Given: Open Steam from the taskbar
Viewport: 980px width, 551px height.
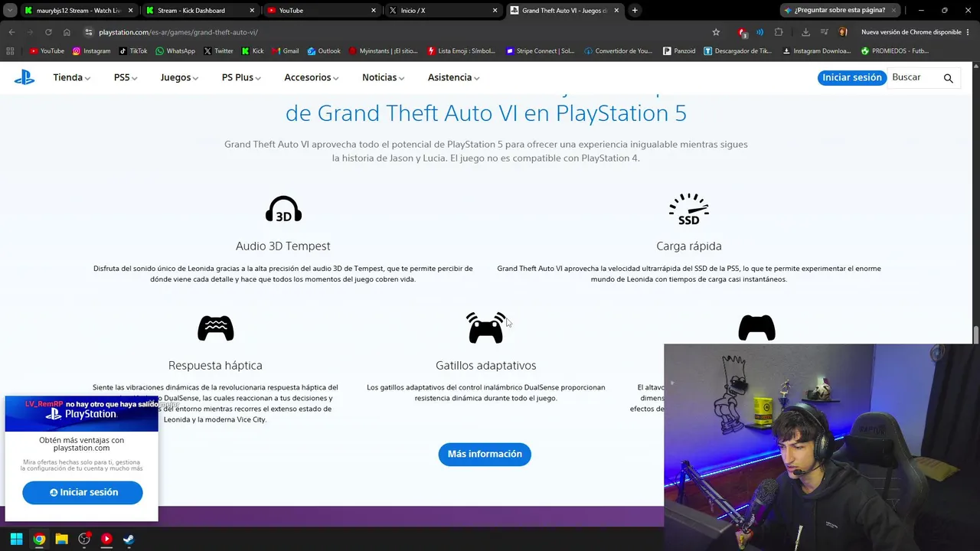Looking at the screenshot, I should click(x=129, y=539).
